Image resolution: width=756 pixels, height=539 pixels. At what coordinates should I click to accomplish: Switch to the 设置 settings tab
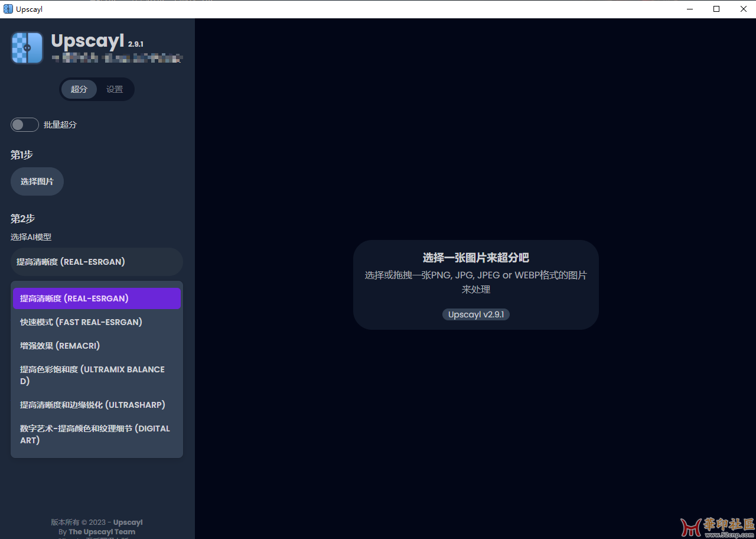[115, 89]
